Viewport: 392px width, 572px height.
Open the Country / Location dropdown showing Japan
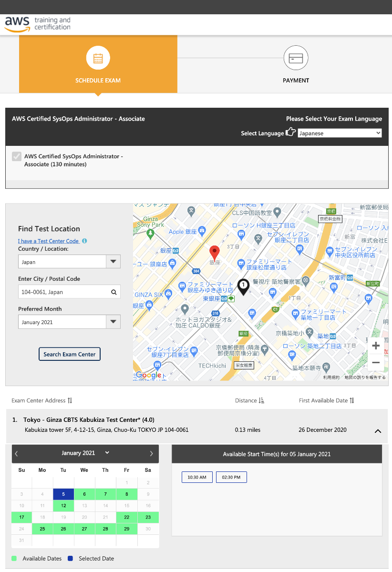(x=69, y=262)
